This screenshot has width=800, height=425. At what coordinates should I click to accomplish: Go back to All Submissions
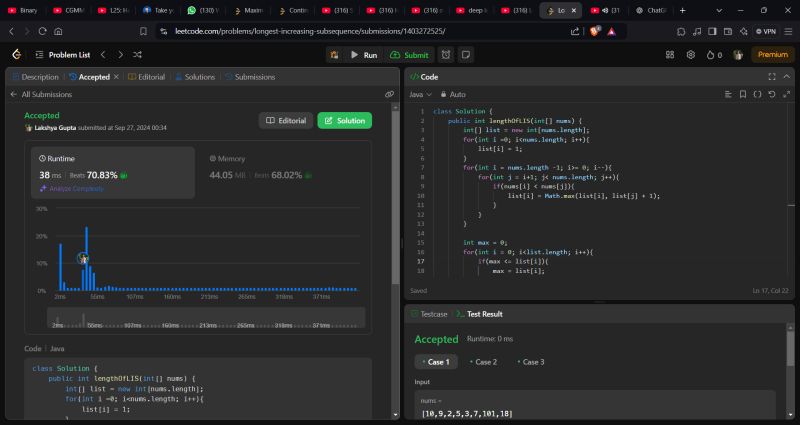click(41, 94)
